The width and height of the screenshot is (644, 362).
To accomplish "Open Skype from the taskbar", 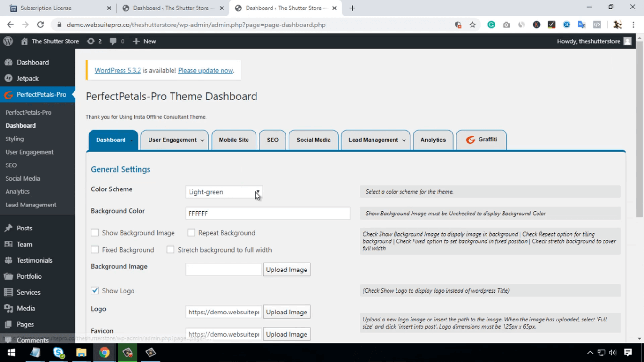I will 58,352.
